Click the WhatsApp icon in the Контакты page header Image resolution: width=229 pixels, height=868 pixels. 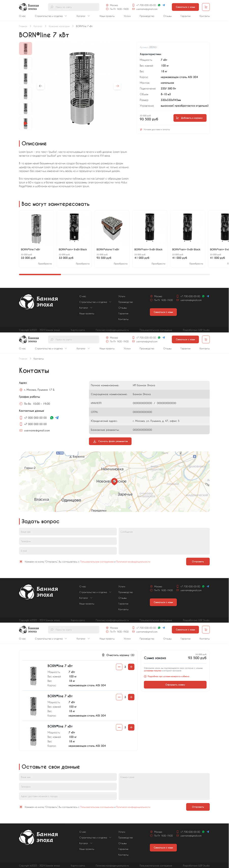[159, 337]
